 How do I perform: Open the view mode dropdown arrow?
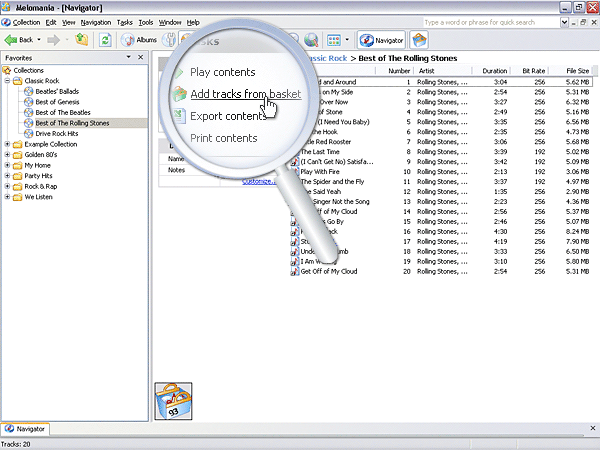click(x=347, y=40)
